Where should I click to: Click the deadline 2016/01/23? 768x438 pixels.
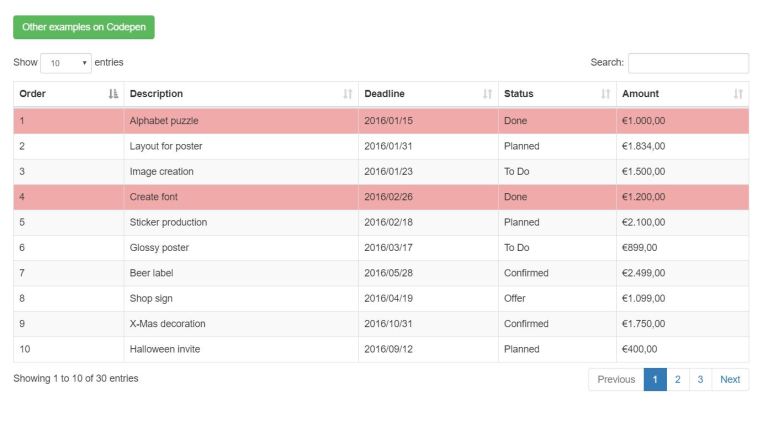(x=388, y=171)
